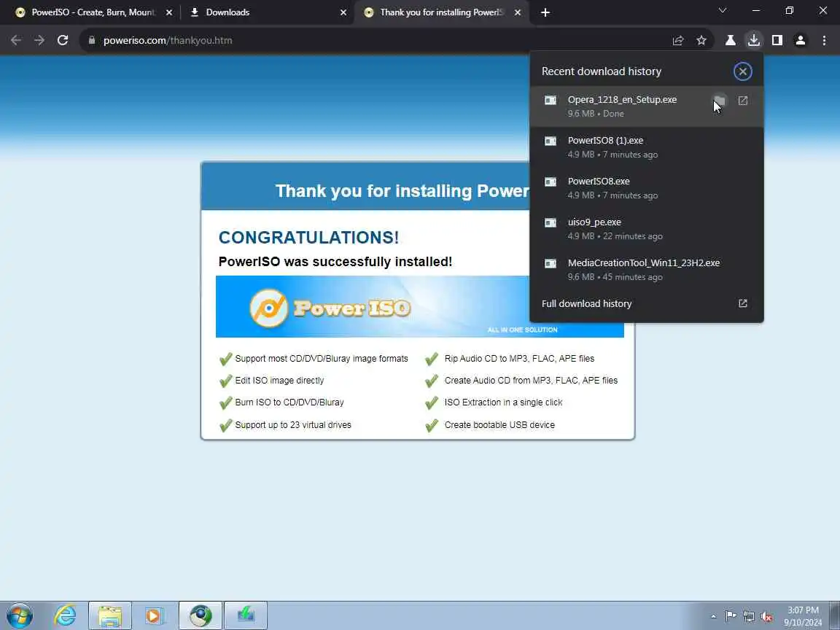Open Action Center flag icon
The width and height of the screenshot is (840, 630).
pos(730,616)
